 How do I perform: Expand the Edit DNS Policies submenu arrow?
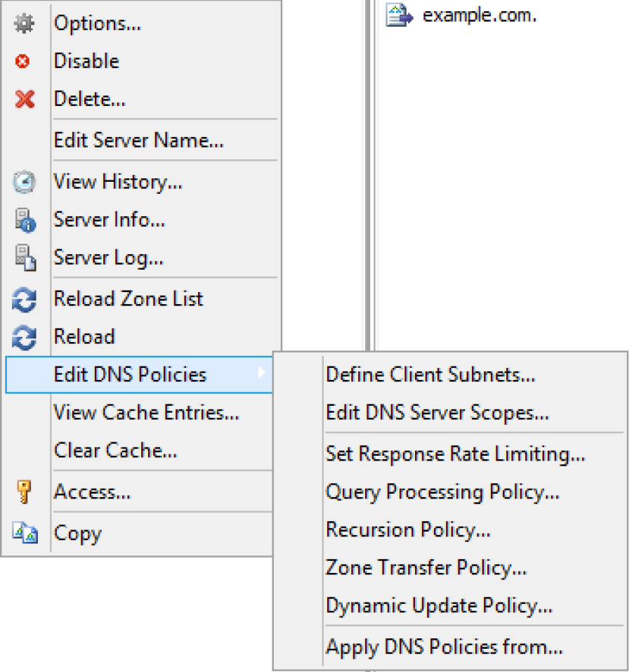click(x=262, y=373)
